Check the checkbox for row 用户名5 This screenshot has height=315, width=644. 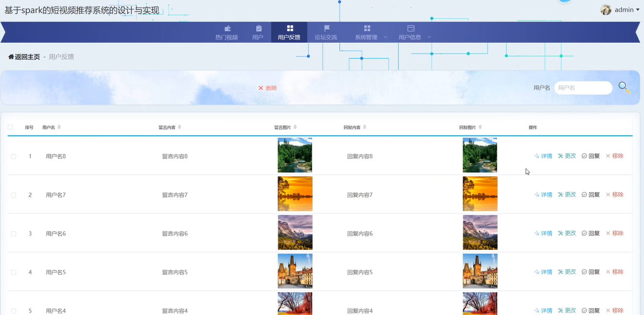click(13, 272)
